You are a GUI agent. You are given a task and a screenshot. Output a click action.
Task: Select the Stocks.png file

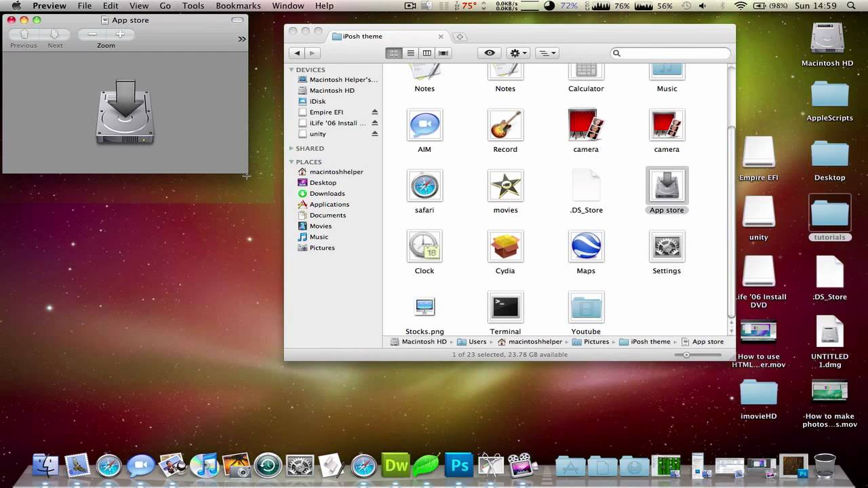pyautogui.click(x=425, y=307)
